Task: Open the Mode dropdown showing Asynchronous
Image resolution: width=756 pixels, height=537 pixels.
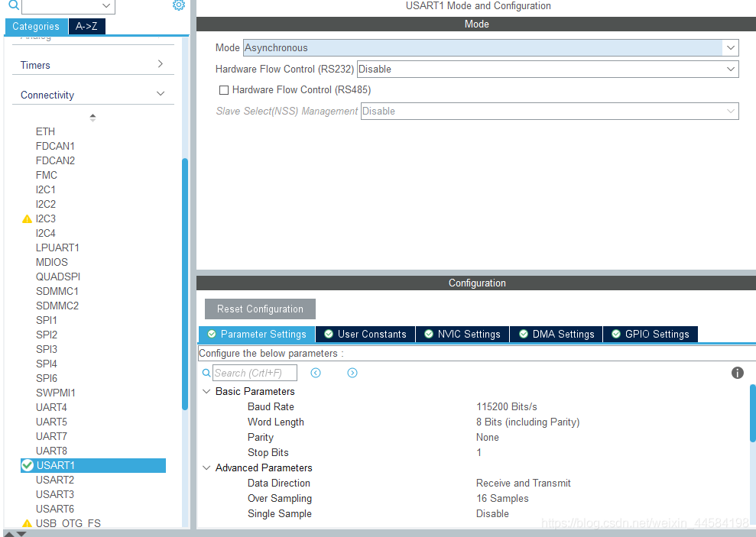Action: coord(491,47)
